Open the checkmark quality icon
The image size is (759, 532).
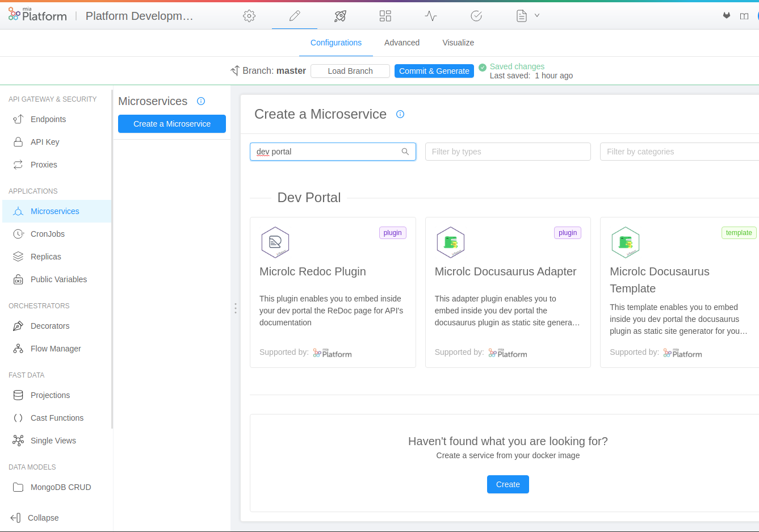coord(476,15)
